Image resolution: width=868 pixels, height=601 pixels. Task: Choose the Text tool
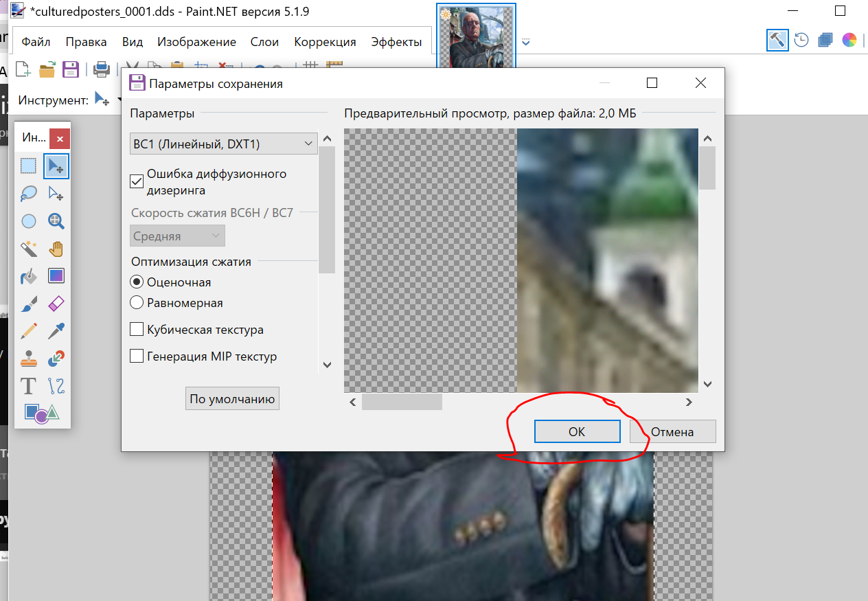pyautogui.click(x=28, y=386)
